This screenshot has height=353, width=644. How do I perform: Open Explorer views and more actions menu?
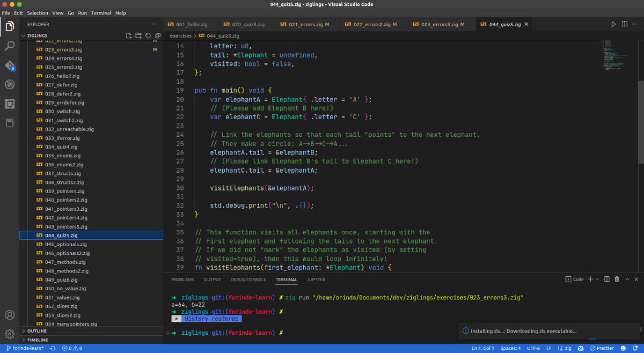click(155, 24)
